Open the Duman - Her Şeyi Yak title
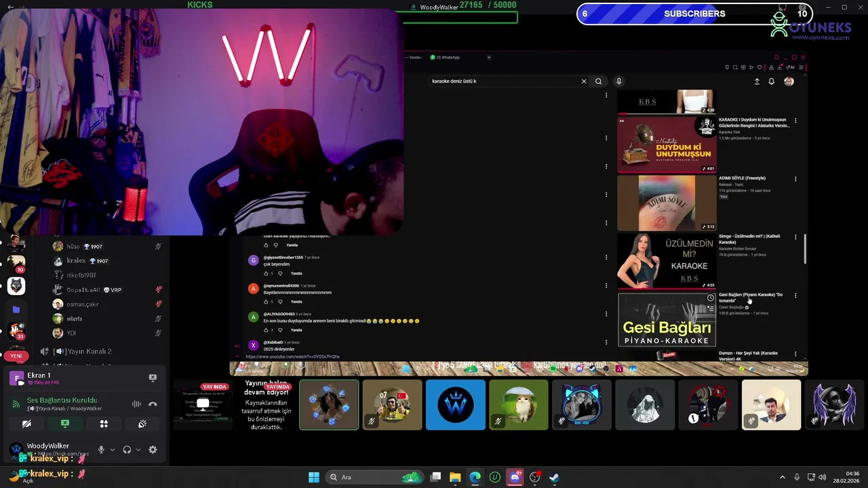Image resolution: width=868 pixels, height=488 pixels. coord(748,356)
